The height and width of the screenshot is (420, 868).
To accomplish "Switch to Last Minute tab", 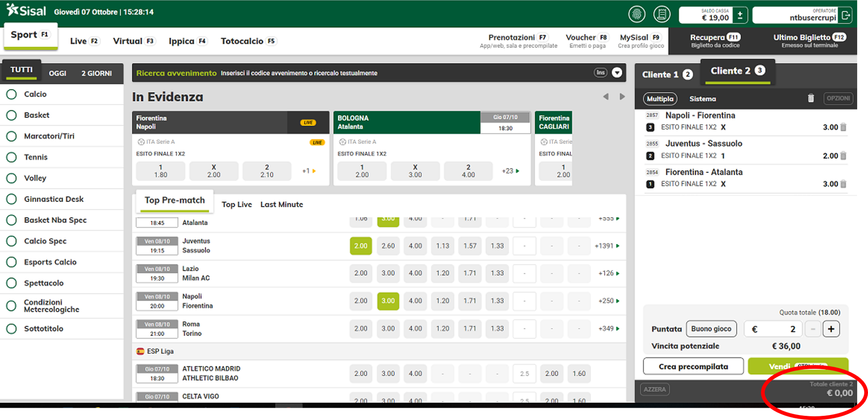I will tap(282, 205).
